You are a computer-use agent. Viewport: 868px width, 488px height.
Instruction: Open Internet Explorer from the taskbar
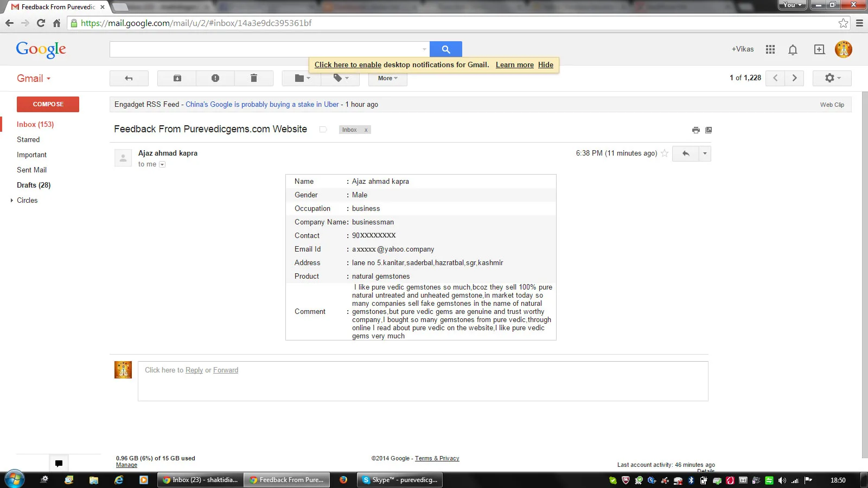click(x=119, y=480)
